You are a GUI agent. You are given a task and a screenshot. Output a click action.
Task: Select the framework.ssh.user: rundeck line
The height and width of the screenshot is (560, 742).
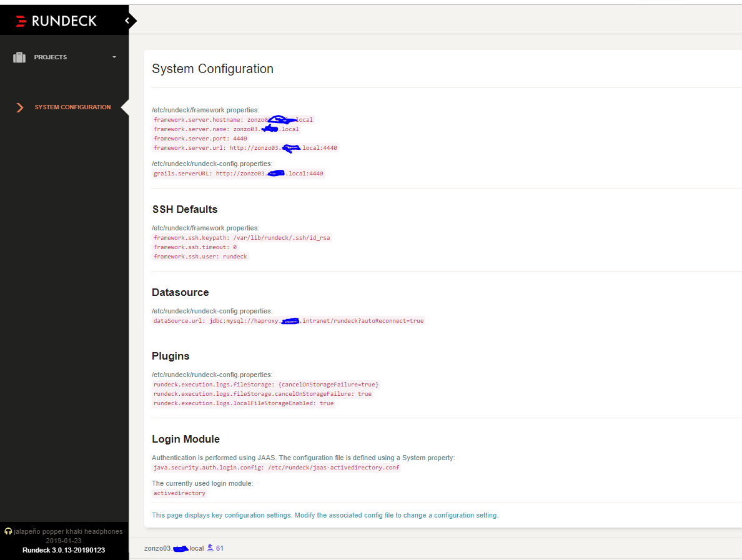(x=200, y=257)
